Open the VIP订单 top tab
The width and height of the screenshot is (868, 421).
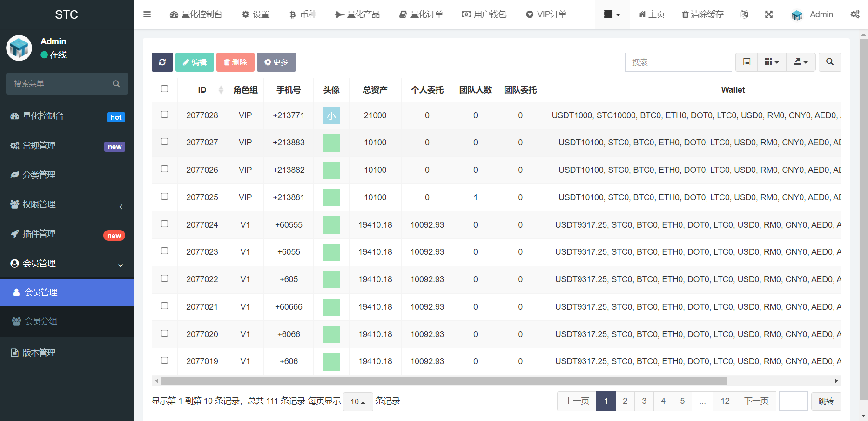(x=546, y=14)
